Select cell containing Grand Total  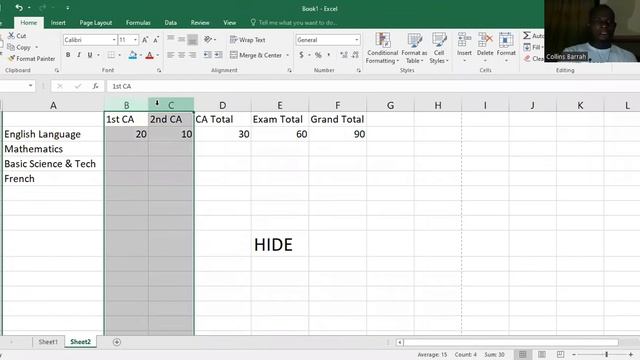(x=337, y=119)
